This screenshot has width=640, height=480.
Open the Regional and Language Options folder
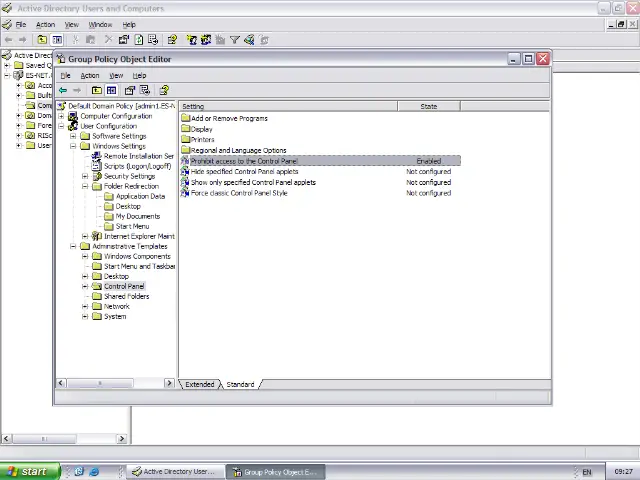point(238,150)
